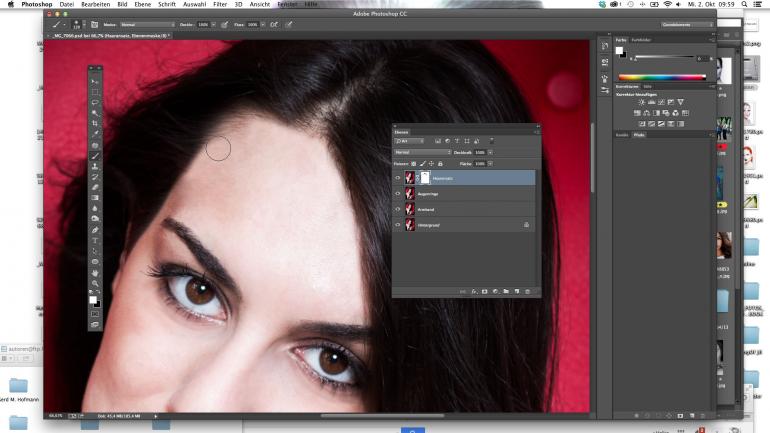The image size is (770, 433).
Task: Select the Zoom tool in the toolbox
Action: 95,283
